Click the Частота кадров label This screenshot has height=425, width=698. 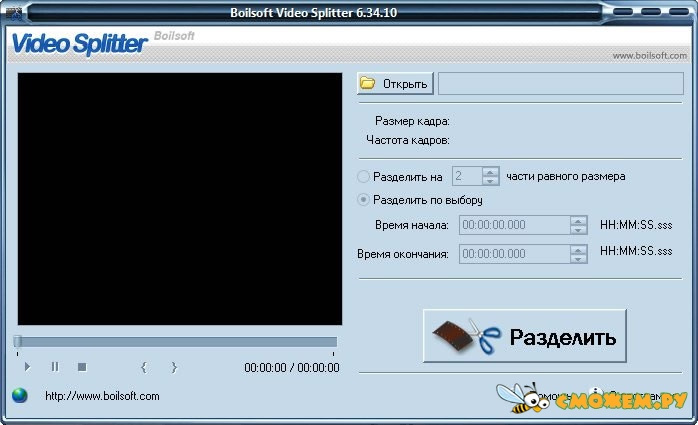coord(408,140)
